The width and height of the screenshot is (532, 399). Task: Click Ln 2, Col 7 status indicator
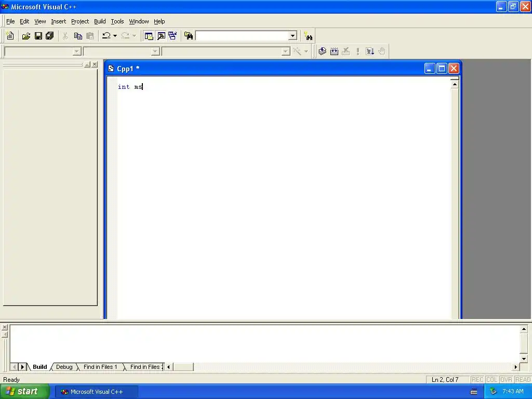tap(445, 380)
